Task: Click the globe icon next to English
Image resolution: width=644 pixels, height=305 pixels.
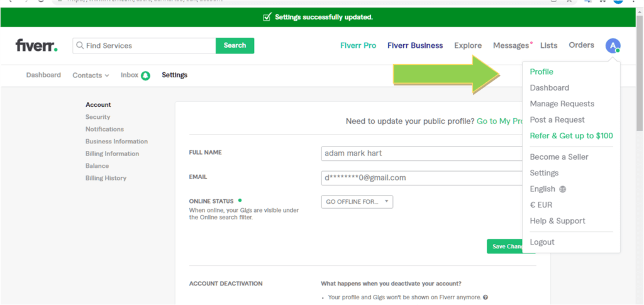Action: tap(563, 189)
